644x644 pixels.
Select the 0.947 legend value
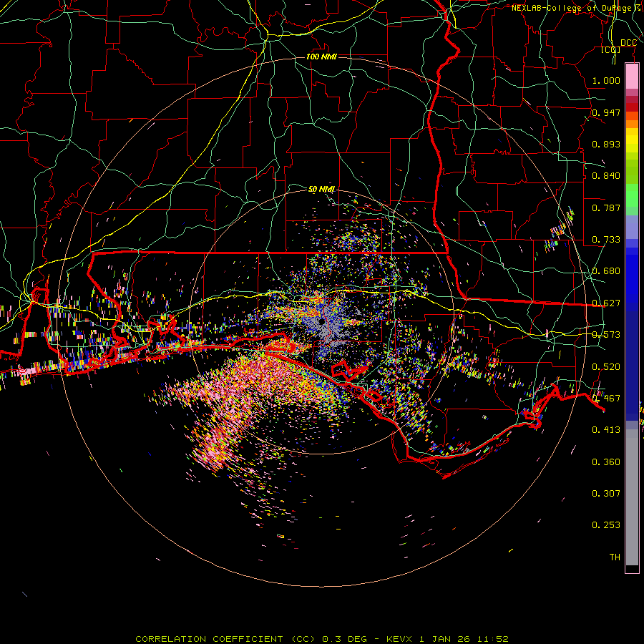(x=606, y=112)
